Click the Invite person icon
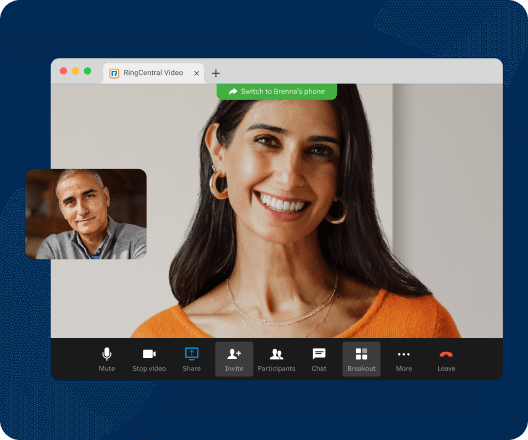The height and width of the screenshot is (440, 528). click(x=234, y=354)
